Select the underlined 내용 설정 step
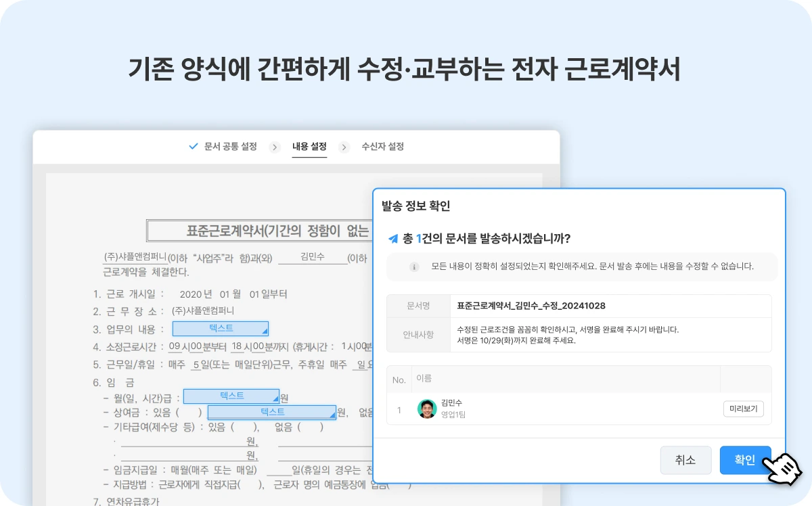Screen dimensions: 812x506 309,146
